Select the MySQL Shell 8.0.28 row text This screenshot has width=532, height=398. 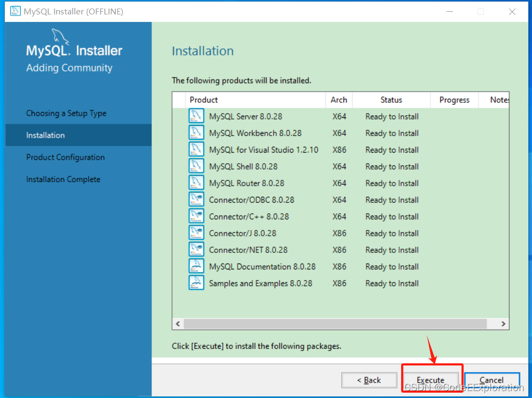pyautogui.click(x=243, y=166)
